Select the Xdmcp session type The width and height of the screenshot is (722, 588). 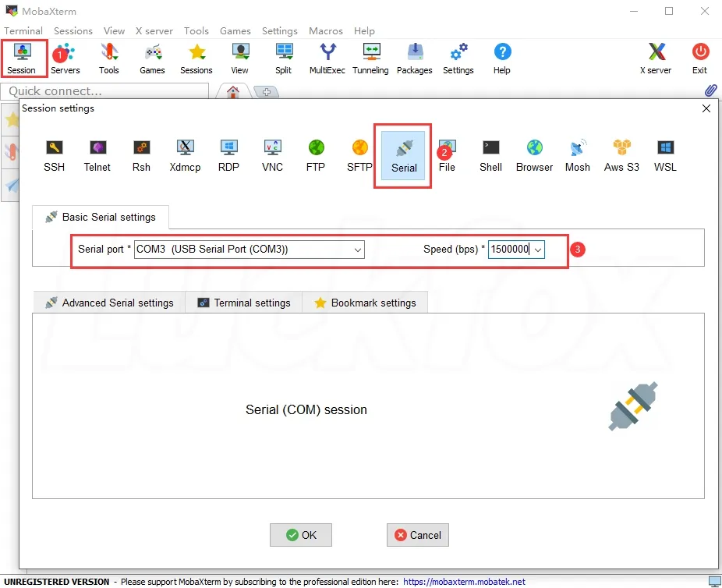click(185, 156)
